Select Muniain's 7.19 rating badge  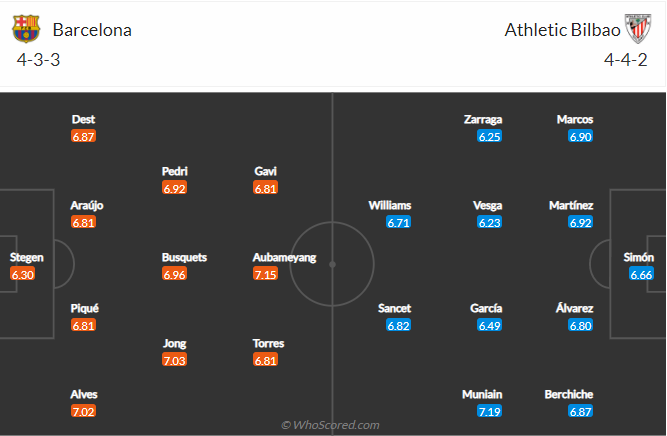[489, 411]
